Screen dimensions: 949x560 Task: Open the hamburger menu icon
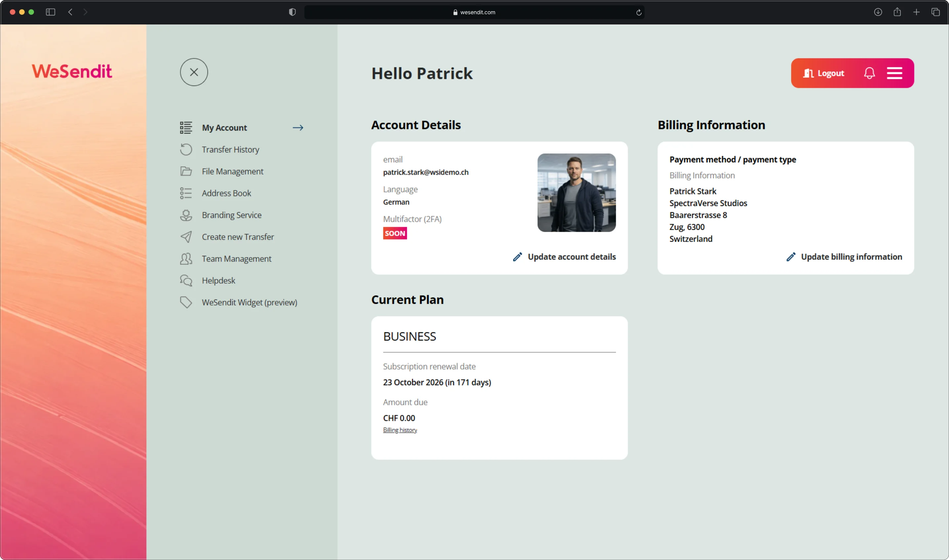point(895,73)
